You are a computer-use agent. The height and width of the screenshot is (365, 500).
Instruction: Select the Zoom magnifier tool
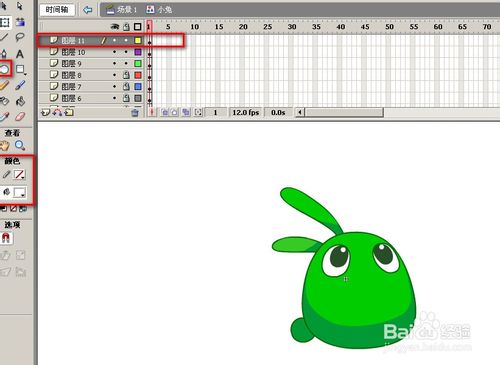coord(20,145)
